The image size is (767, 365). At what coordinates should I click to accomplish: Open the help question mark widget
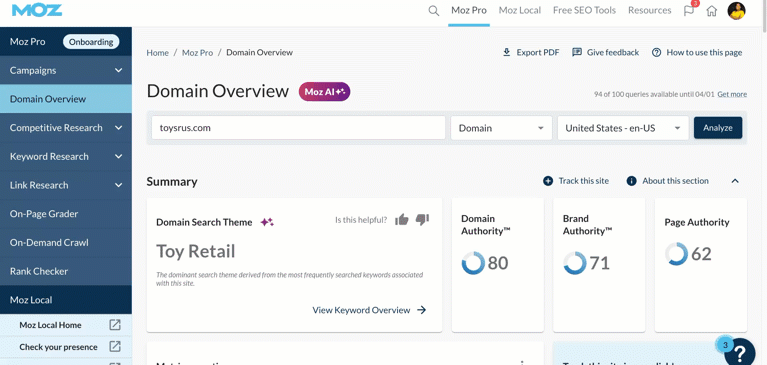coord(740,352)
